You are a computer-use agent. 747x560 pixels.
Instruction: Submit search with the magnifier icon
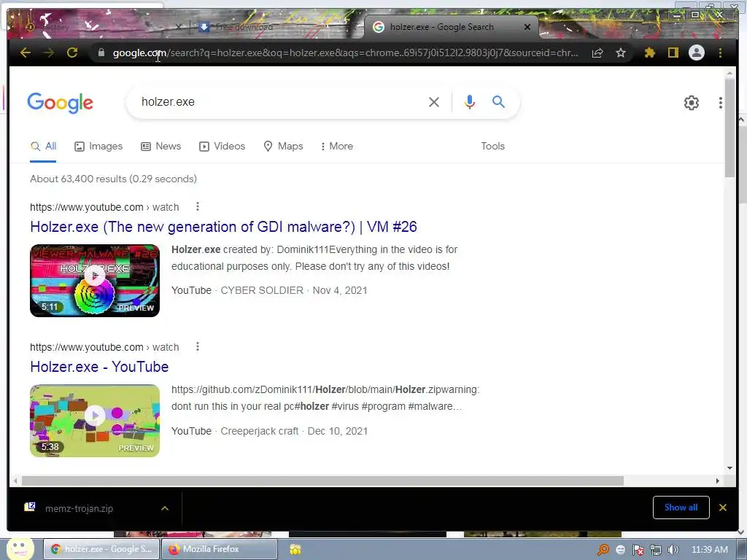pyautogui.click(x=498, y=102)
